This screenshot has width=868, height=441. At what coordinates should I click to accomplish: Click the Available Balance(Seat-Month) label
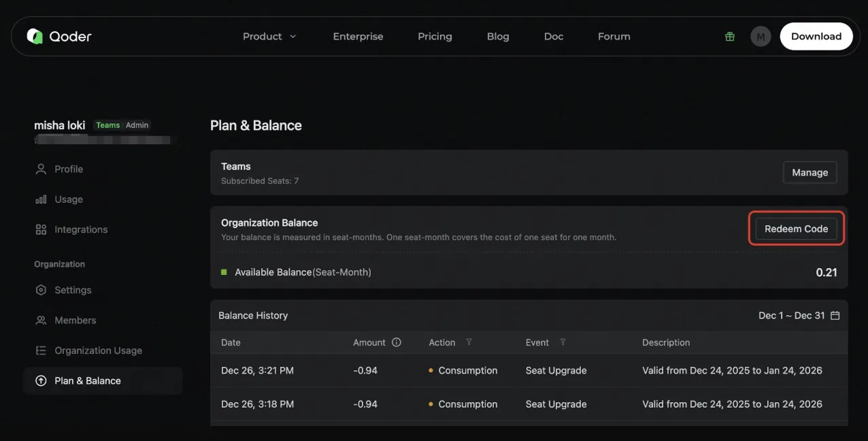coord(303,272)
